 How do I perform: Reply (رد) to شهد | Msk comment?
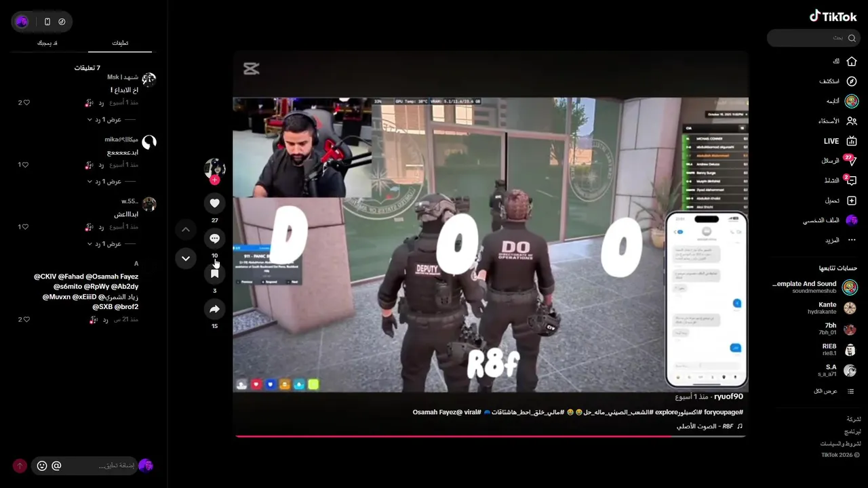coord(101,102)
